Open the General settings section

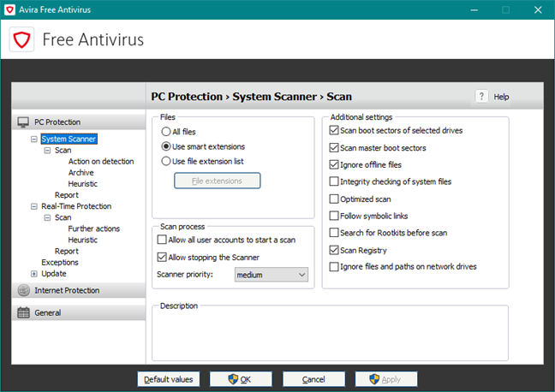79,312
